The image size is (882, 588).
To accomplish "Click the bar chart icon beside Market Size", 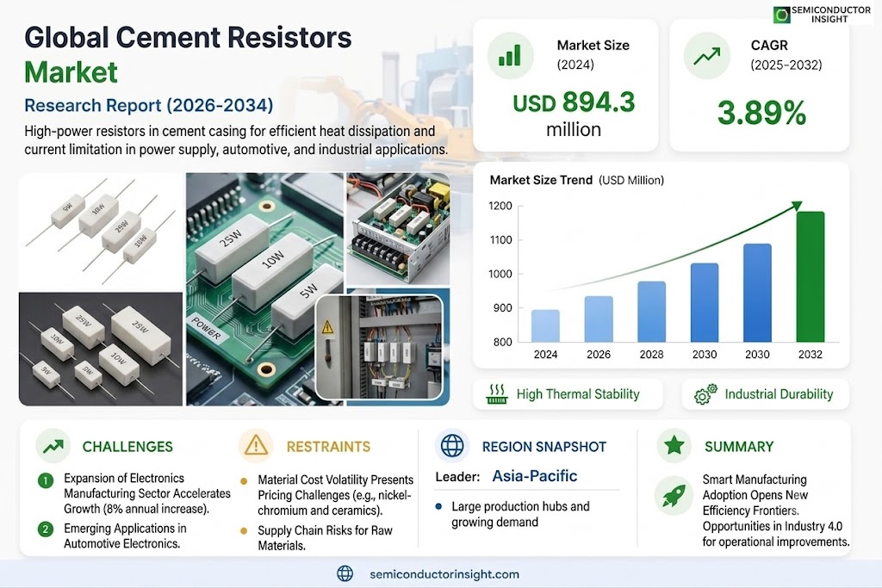I will tap(510, 56).
